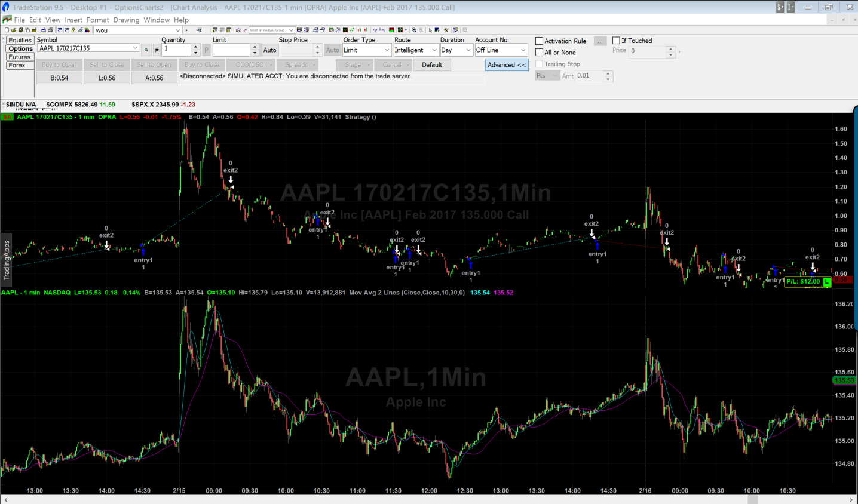Expand the wou command line dropdown
The width and height of the screenshot is (858, 504).
177,30
